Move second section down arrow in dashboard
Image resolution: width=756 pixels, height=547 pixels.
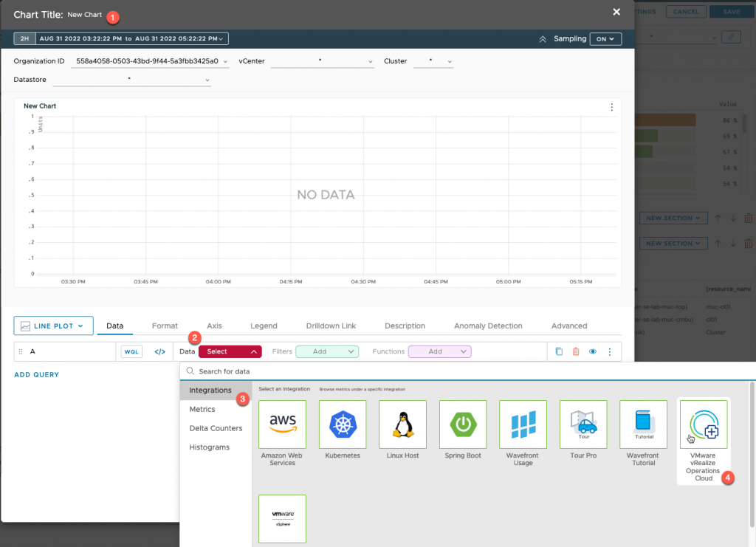(733, 244)
